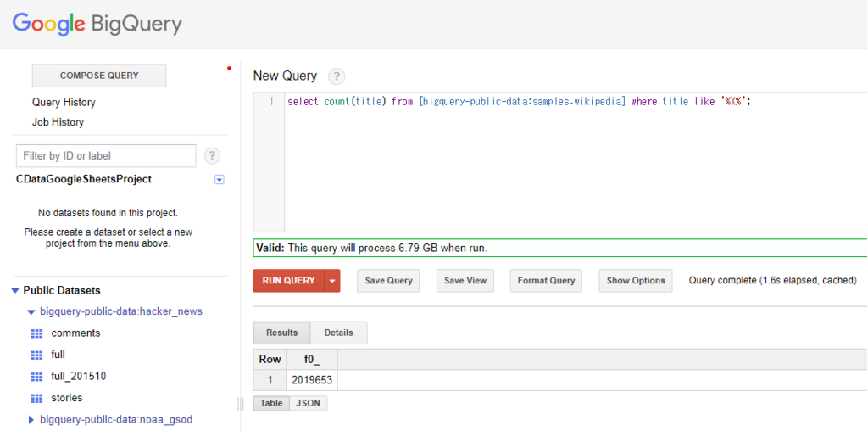Open the full table
The width and height of the screenshot is (868, 431).
58,355
